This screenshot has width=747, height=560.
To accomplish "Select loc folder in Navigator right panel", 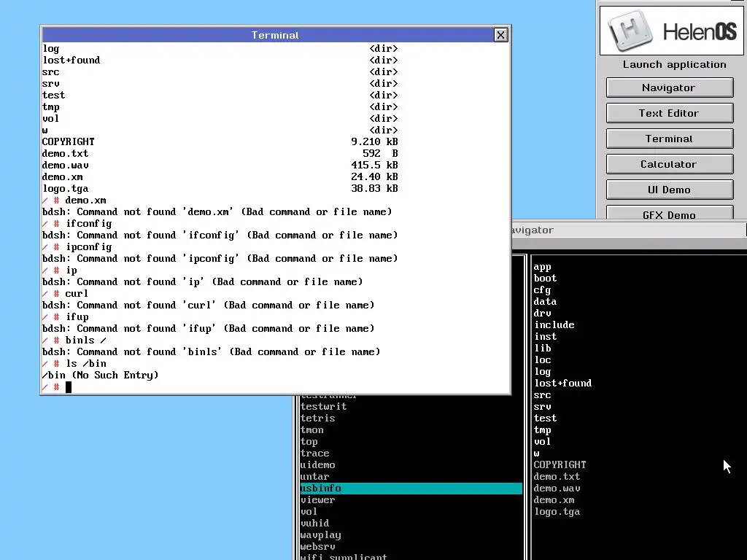I will (542, 360).
